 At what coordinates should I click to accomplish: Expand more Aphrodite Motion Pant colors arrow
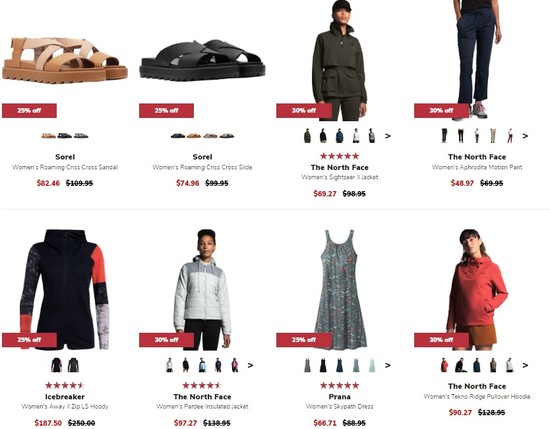click(525, 136)
